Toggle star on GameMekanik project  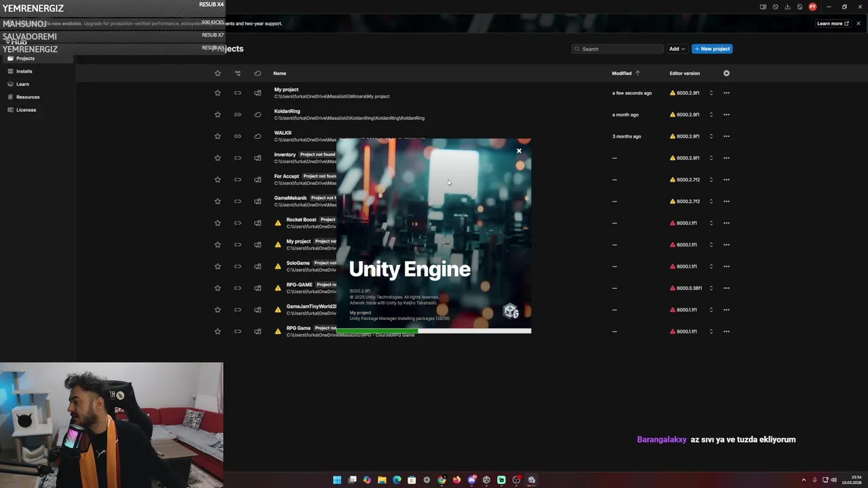[218, 201]
